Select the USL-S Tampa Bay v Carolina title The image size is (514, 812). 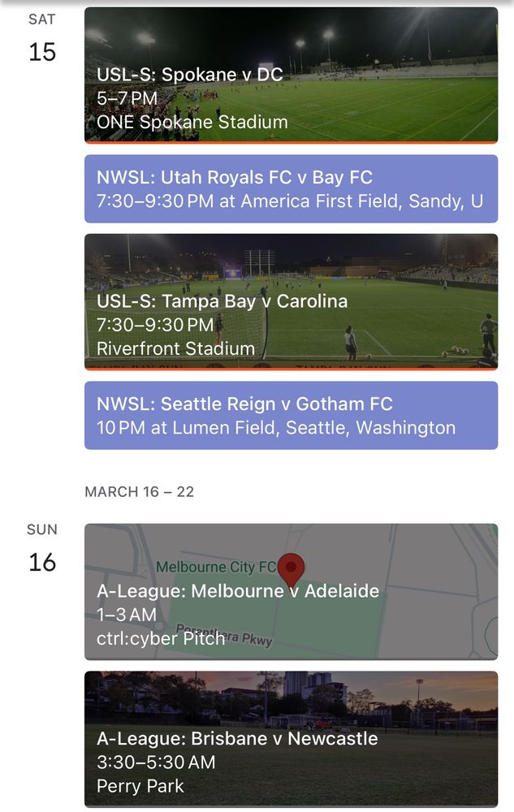[222, 301]
